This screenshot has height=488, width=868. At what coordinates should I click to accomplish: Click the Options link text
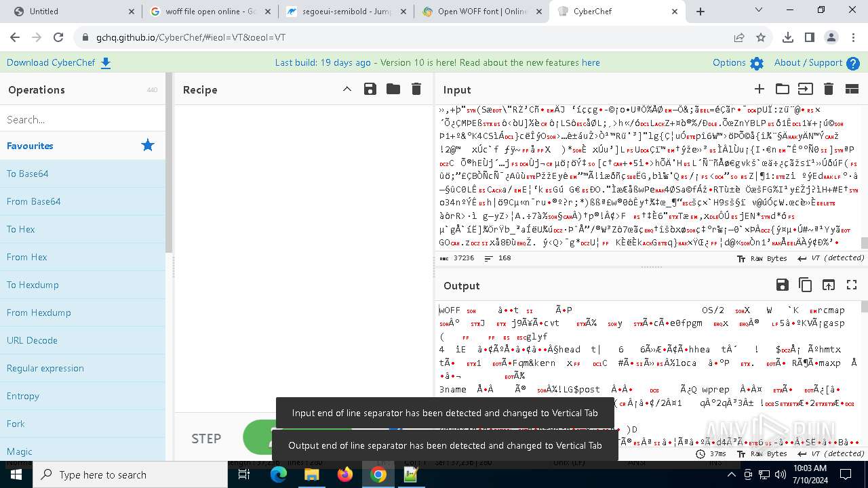click(x=729, y=62)
